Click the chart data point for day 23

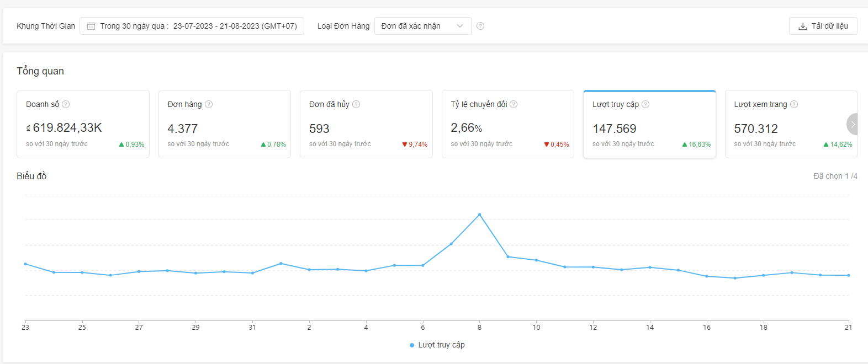[25, 264]
